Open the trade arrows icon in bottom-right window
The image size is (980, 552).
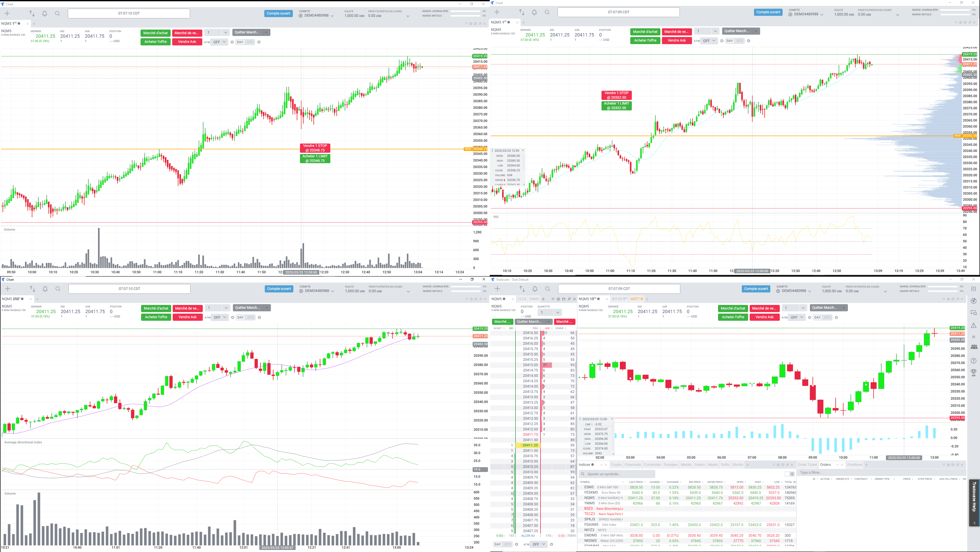click(x=522, y=289)
